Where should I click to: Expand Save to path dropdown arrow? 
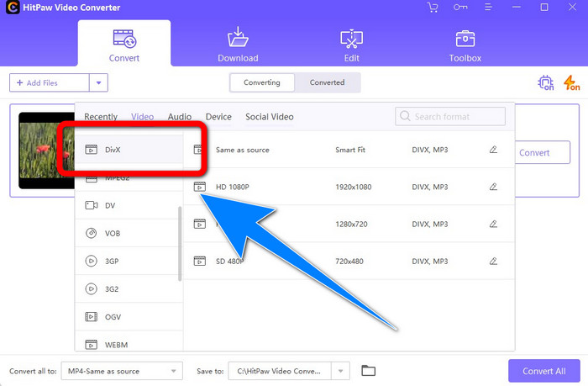(340, 371)
